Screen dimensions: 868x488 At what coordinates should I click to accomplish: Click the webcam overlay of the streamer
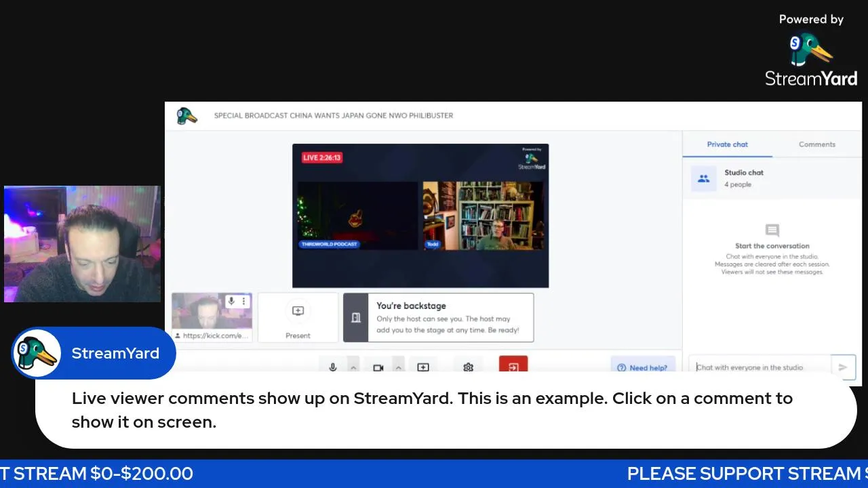tap(82, 244)
